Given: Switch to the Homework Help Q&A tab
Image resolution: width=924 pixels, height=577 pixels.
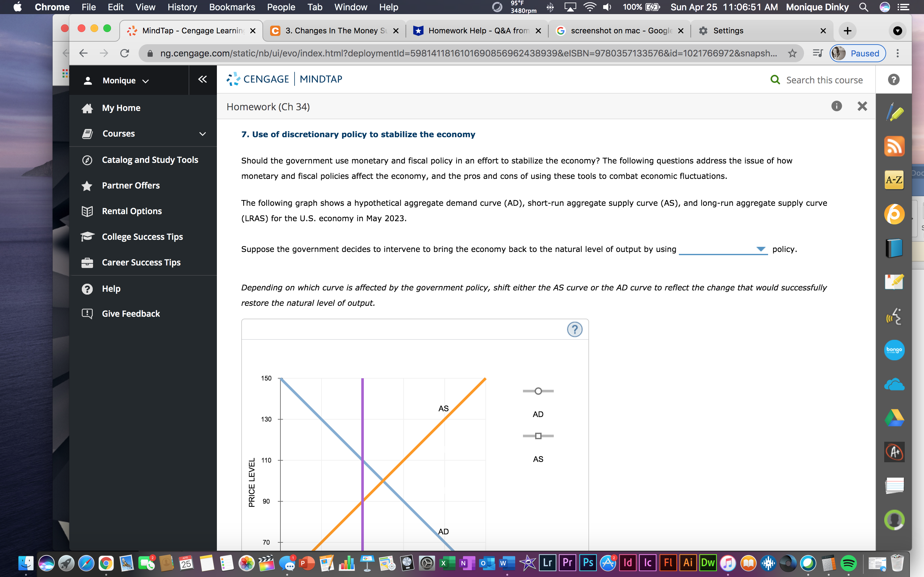Looking at the screenshot, I should pos(477,30).
